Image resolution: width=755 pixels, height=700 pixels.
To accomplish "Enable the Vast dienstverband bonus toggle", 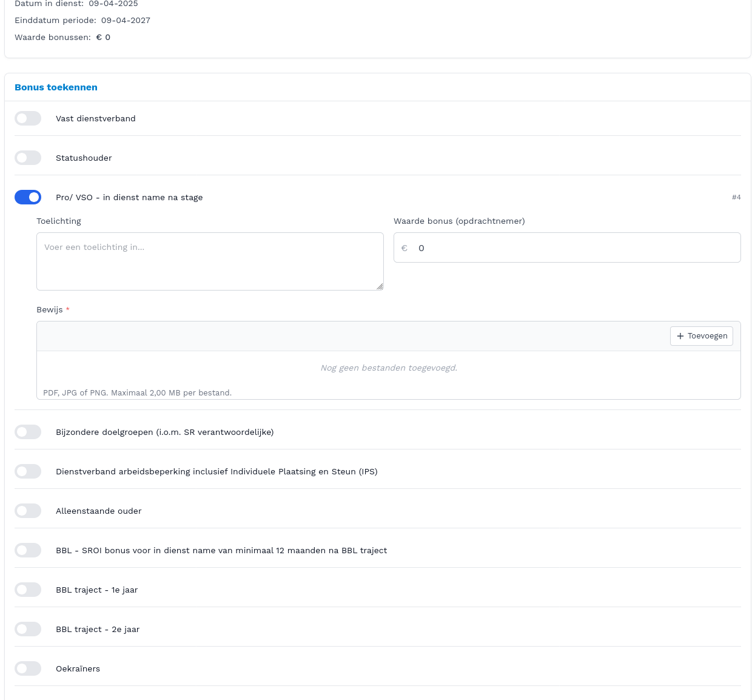I will click(x=28, y=118).
